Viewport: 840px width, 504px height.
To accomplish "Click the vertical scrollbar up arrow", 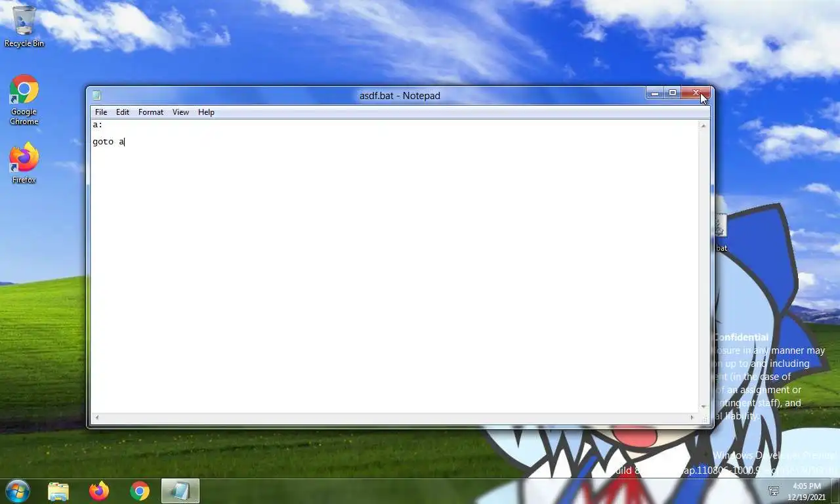I will [704, 125].
